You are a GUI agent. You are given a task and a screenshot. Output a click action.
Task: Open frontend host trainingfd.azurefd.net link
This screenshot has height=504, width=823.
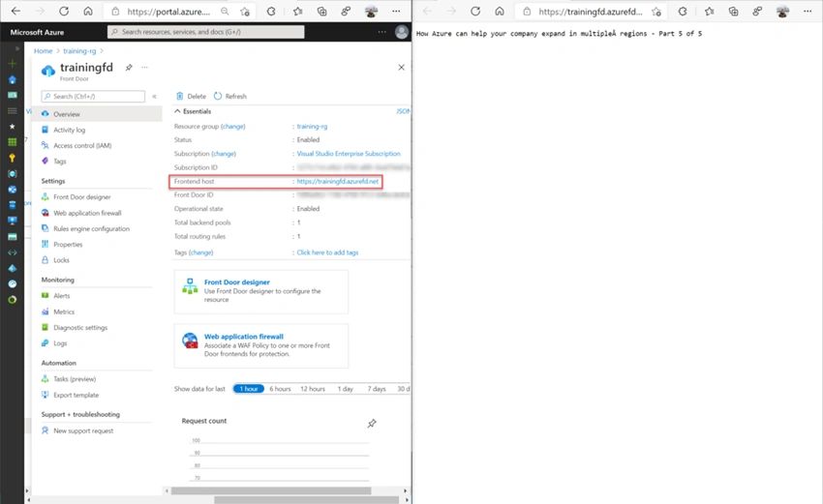click(x=338, y=182)
